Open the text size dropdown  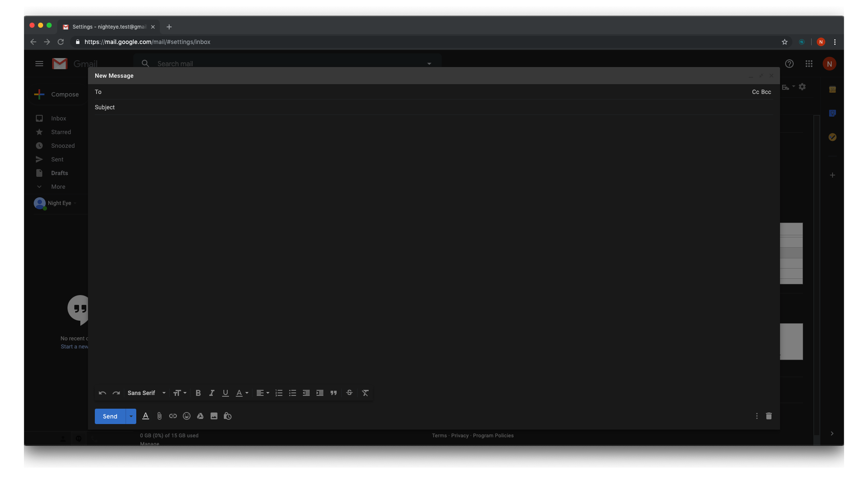(180, 393)
